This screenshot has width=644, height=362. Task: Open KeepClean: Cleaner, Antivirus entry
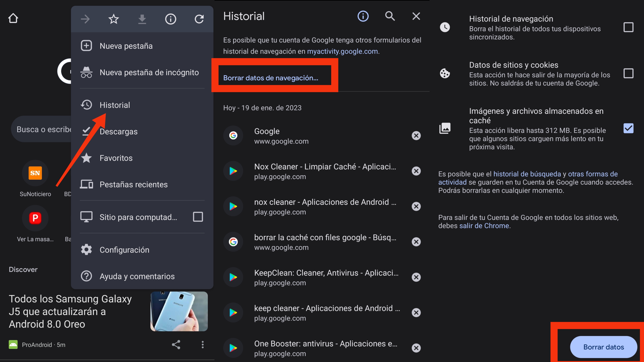click(313, 277)
